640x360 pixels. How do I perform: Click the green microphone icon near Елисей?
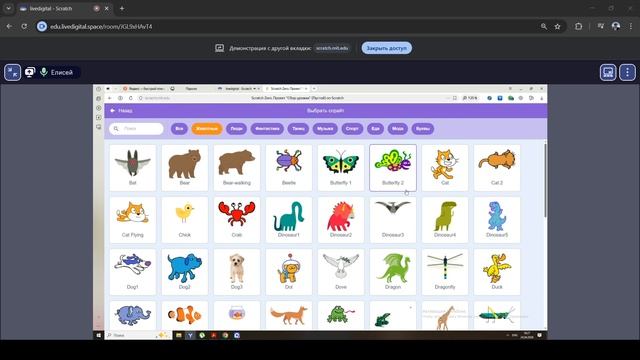[44, 72]
